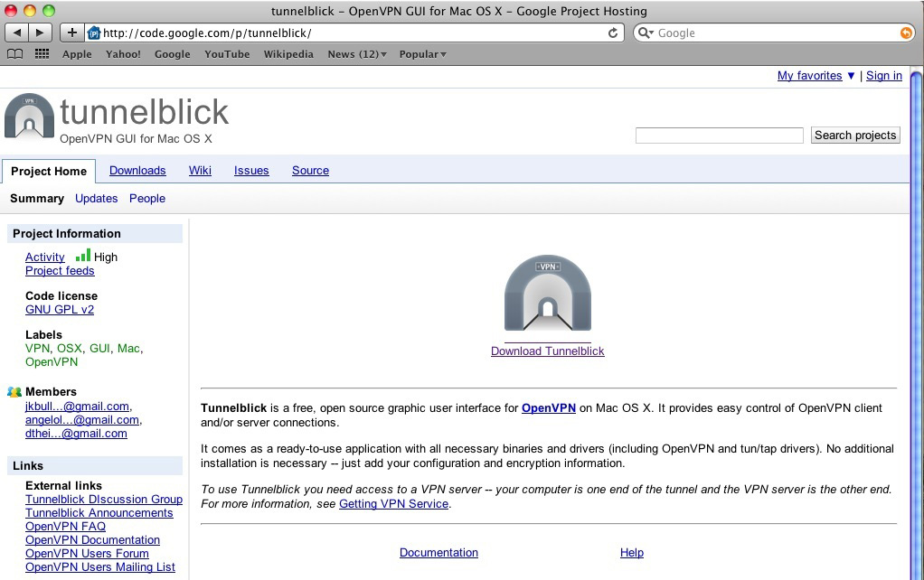The image size is (924, 580).
Task: Open the Yahoo! bookmark
Action: tap(123, 54)
